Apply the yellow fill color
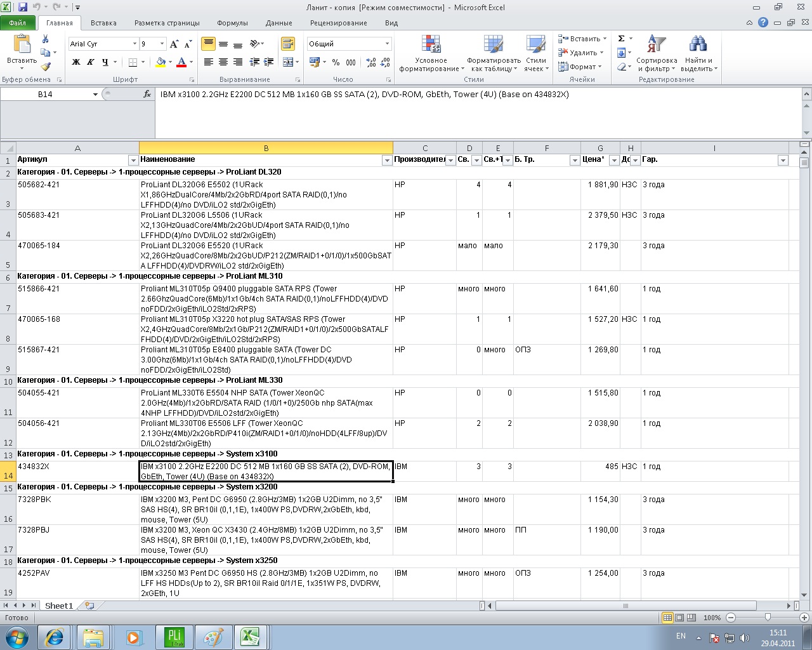The image size is (812, 650). [160, 62]
